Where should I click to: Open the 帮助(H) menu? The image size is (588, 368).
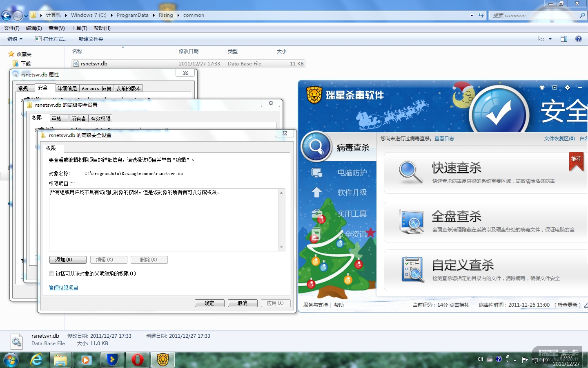coord(102,28)
